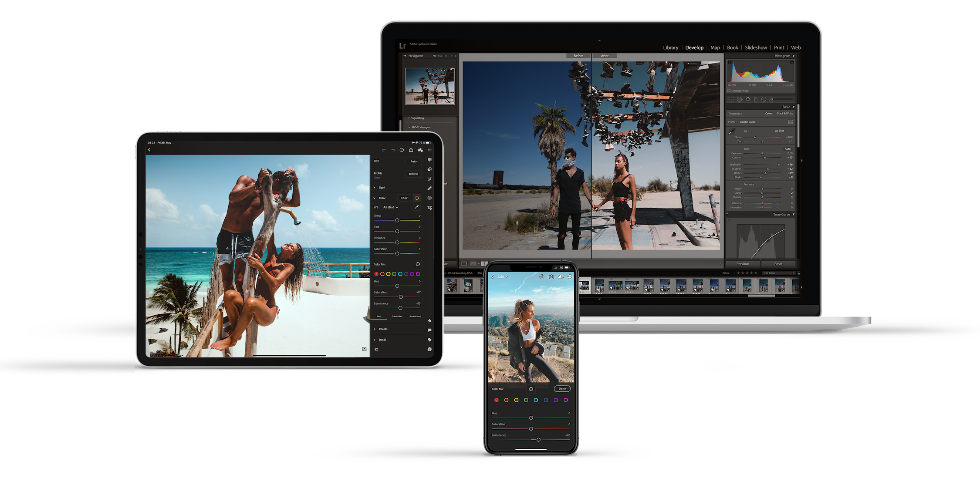Screen dimensions: 980x478
Task: Click the Reset button in Lightroom Classic
Action: [778, 264]
